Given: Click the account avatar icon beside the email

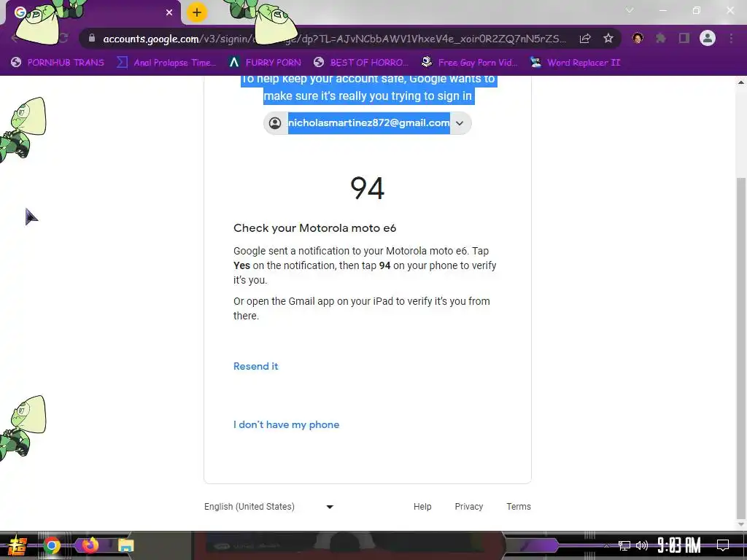Looking at the screenshot, I should pos(275,123).
